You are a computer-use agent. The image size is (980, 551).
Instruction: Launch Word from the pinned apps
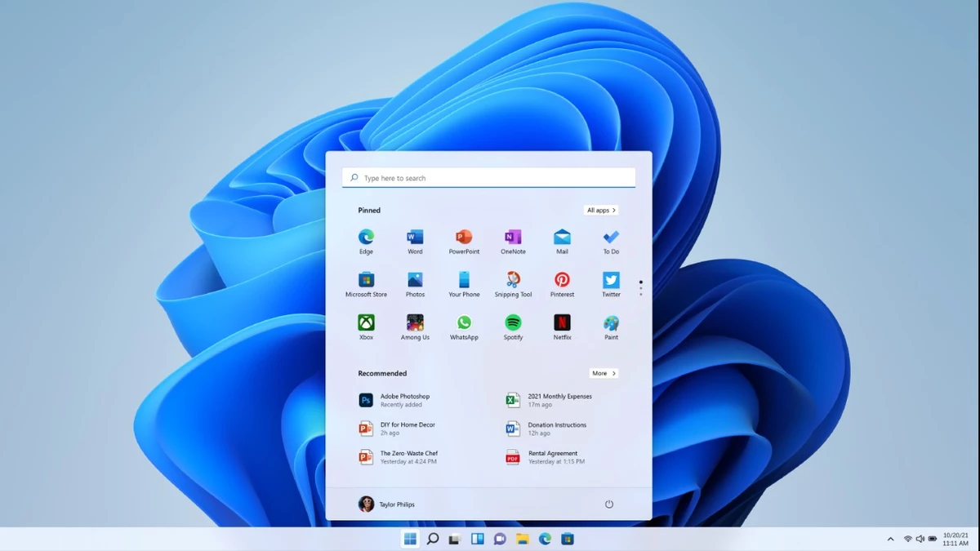coord(415,238)
